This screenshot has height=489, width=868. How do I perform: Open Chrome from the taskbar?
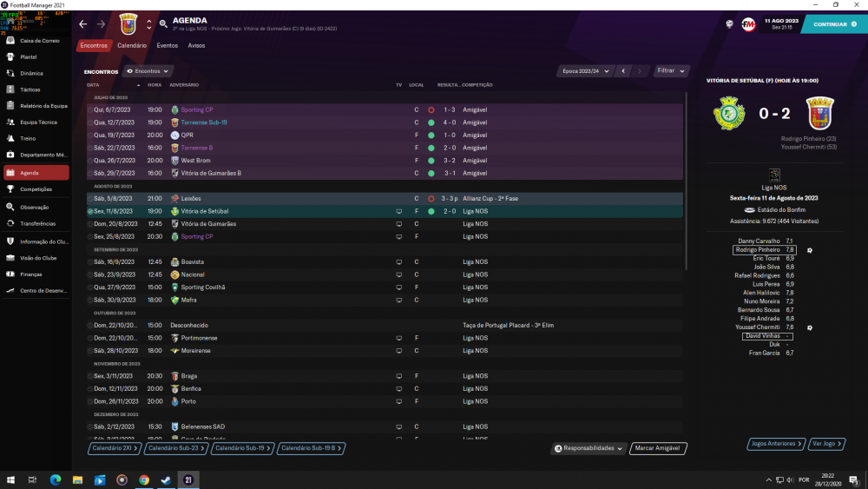point(144,480)
